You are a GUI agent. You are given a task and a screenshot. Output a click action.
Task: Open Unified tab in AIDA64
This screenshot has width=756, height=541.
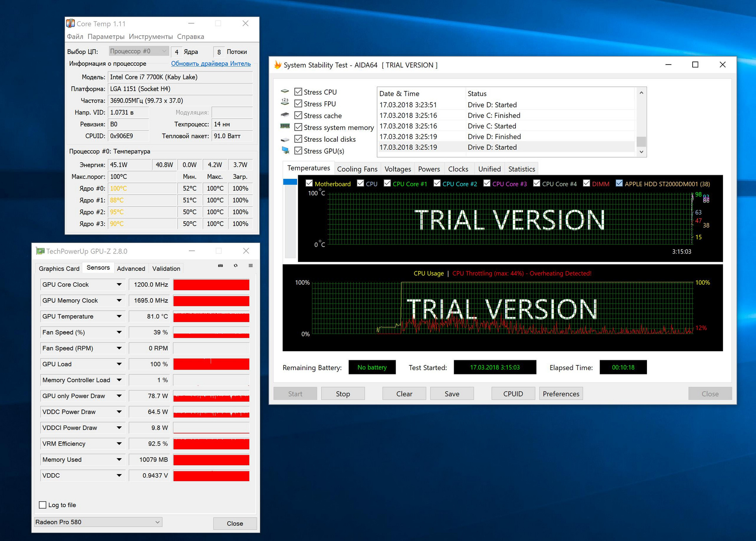point(489,169)
